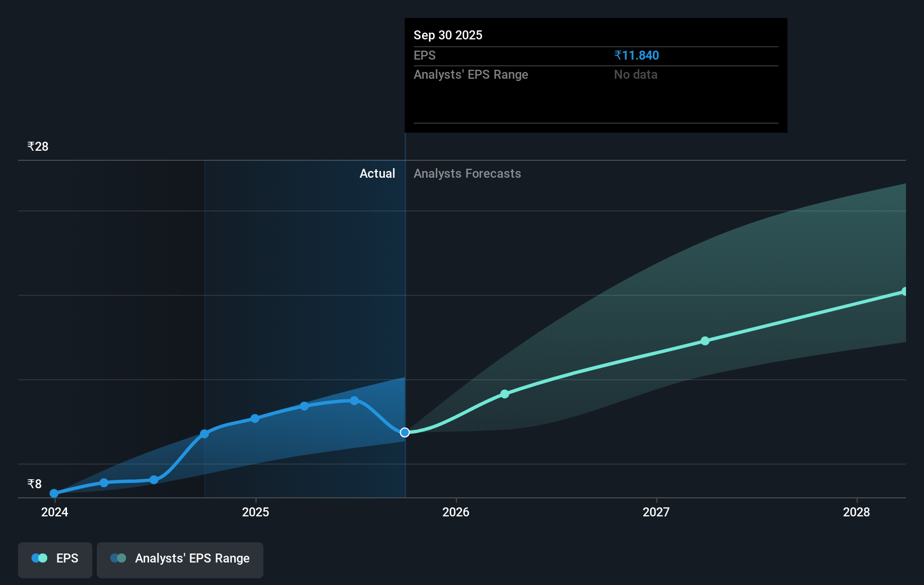The height and width of the screenshot is (585, 924).
Task: Select the mid-2026 forecast data point
Action: pyautogui.click(x=505, y=394)
